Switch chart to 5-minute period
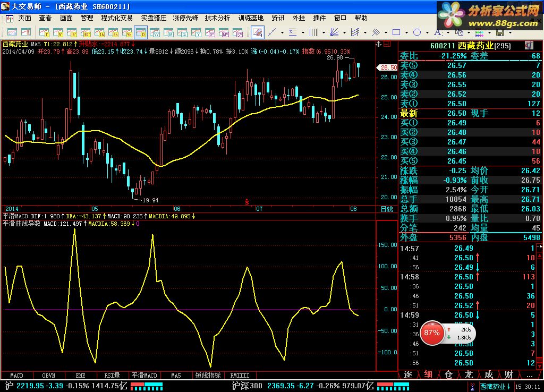This screenshot has width=544, height=392. (58, 32)
